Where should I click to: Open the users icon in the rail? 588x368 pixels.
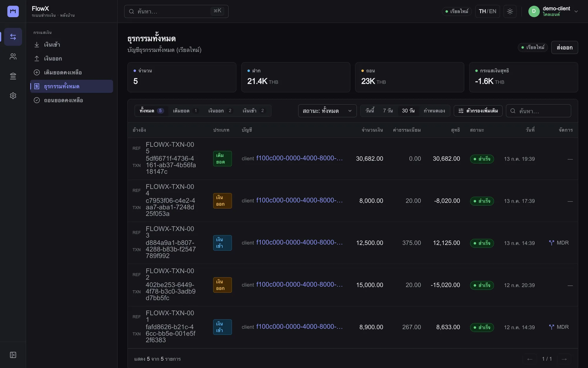click(x=13, y=57)
